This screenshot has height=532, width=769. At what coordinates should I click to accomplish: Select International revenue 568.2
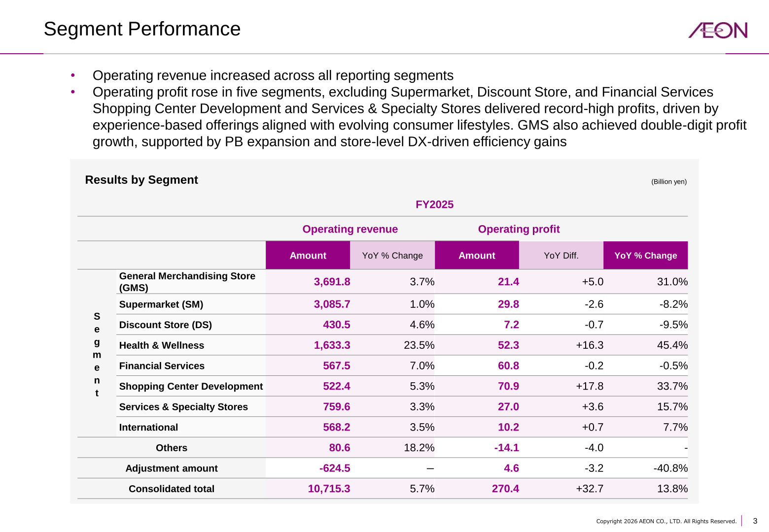tap(337, 428)
